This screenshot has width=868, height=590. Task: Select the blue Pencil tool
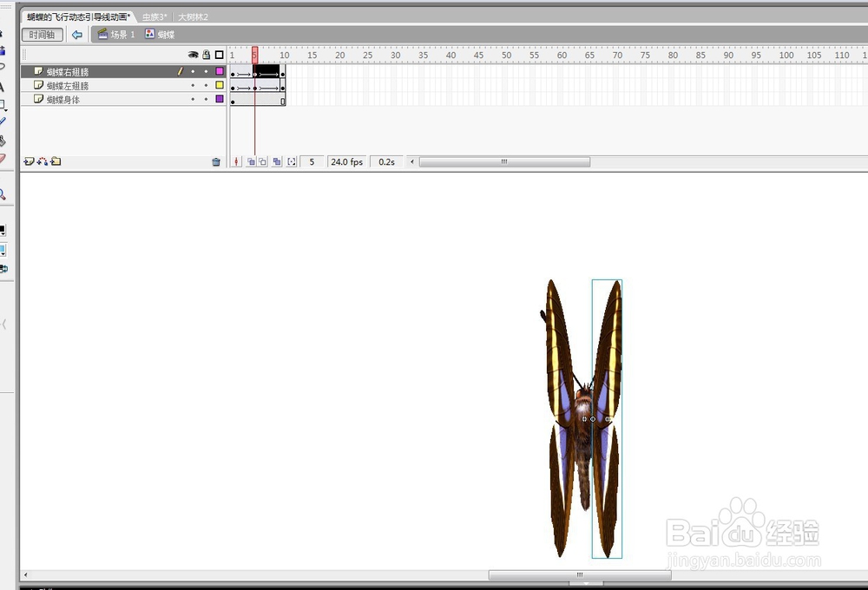pyautogui.click(x=3, y=121)
